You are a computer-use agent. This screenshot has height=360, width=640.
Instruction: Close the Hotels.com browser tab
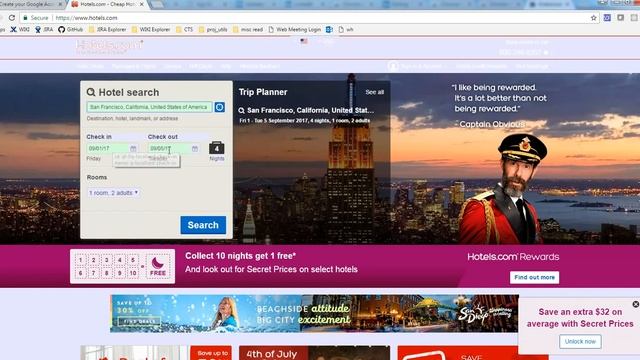point(142,4)
